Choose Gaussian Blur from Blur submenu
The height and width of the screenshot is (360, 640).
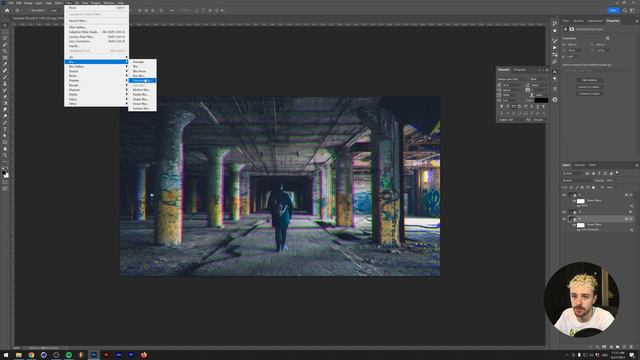(x=142, y=80)
